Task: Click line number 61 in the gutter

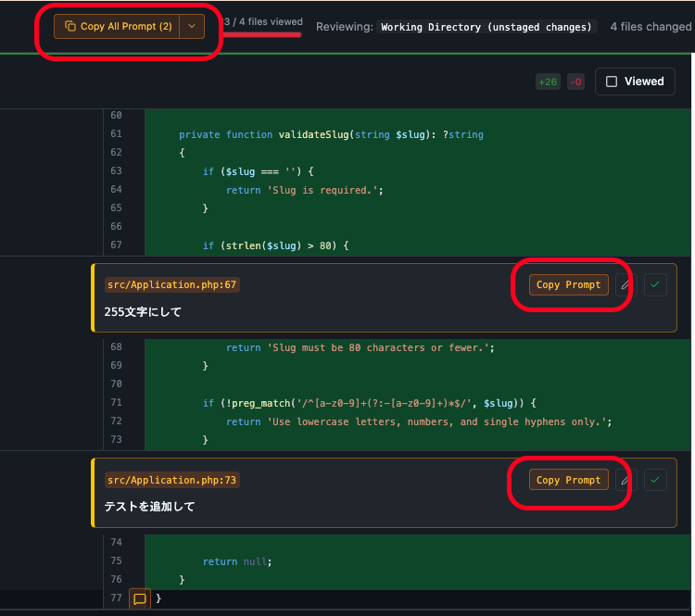Action: [x=116, y=134]
